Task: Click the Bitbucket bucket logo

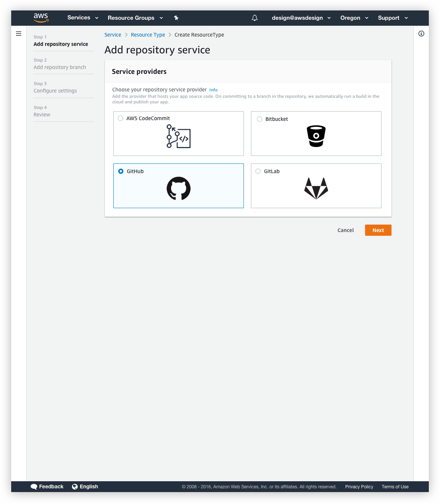Action: click(316, 136)
